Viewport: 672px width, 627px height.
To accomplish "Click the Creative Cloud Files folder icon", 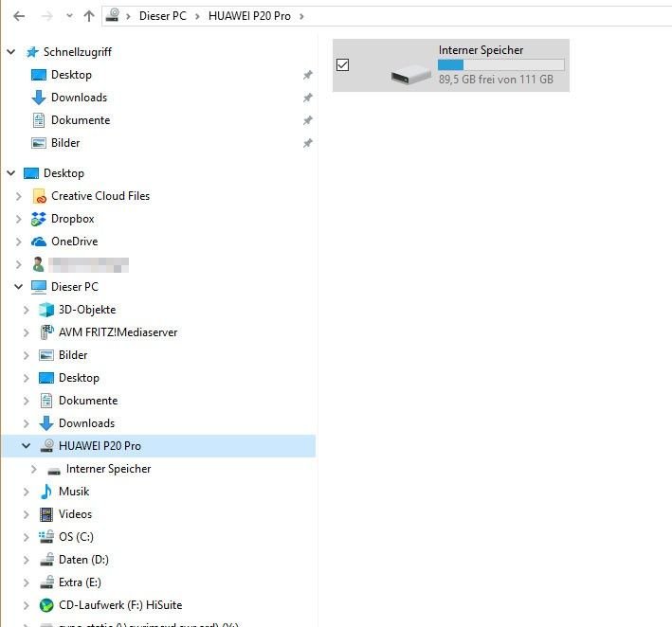I will [x=39, y=196].
